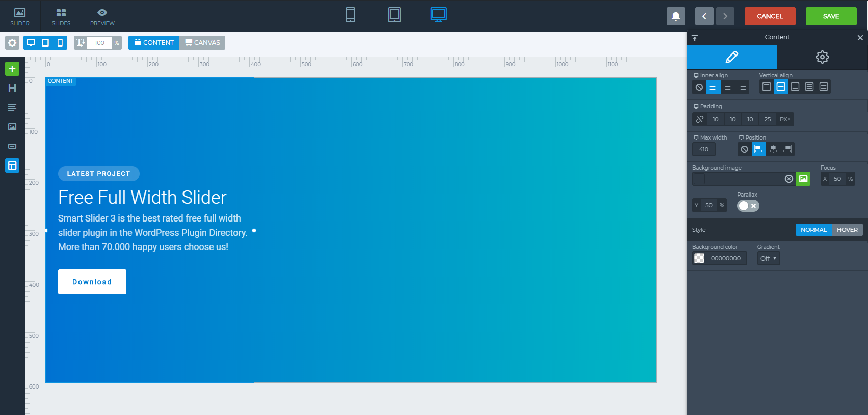Dock the Content panel to top
868x415 pixels.
pyautogui.click(x=695, y=38)
